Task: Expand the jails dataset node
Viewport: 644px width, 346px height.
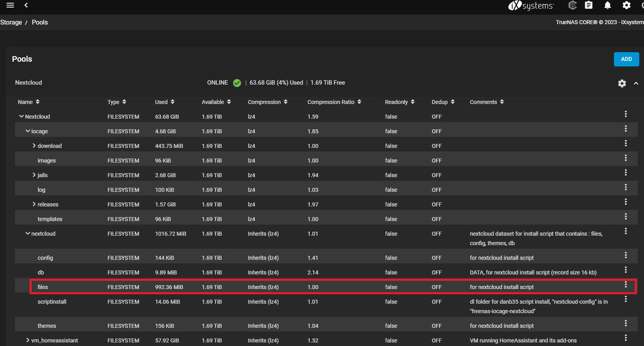Action: click(34, 175)
